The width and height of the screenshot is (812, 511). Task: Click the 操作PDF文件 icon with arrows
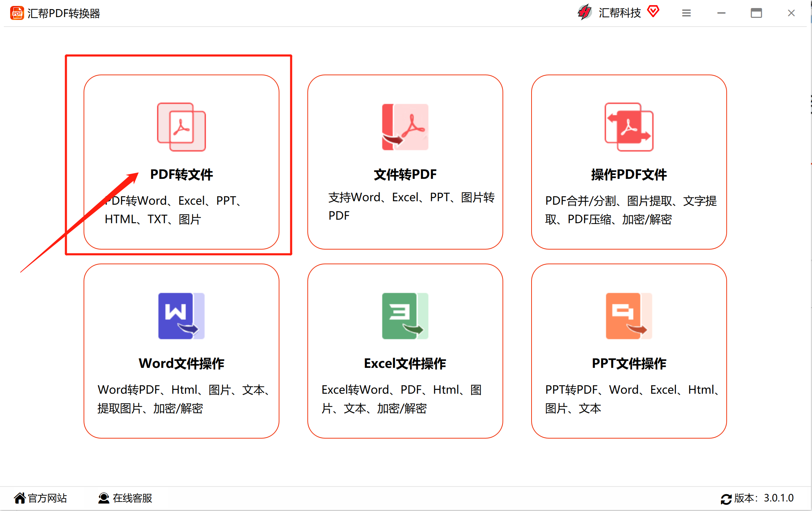pyautogui.click(x=629, y=127)
